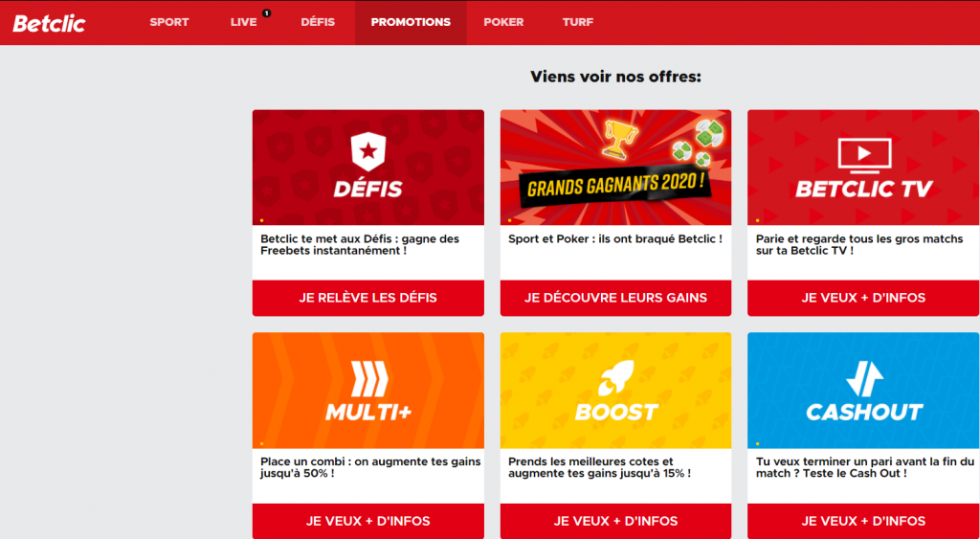This screenshot has width=980, height=539.
Task: Open the Défis menu tab
Action: (318, 23)
